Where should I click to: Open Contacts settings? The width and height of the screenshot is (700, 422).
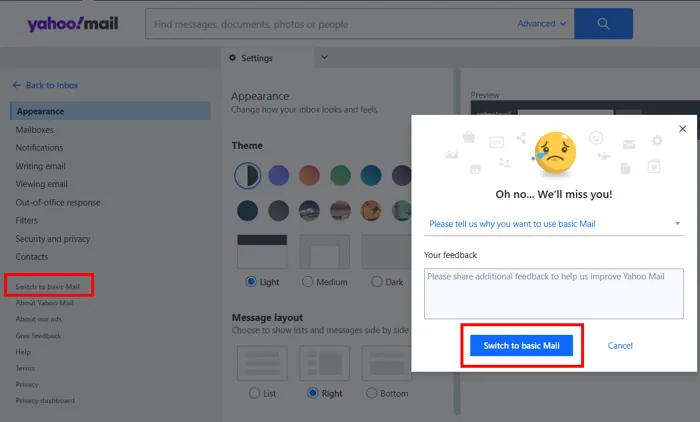(32, 257)
